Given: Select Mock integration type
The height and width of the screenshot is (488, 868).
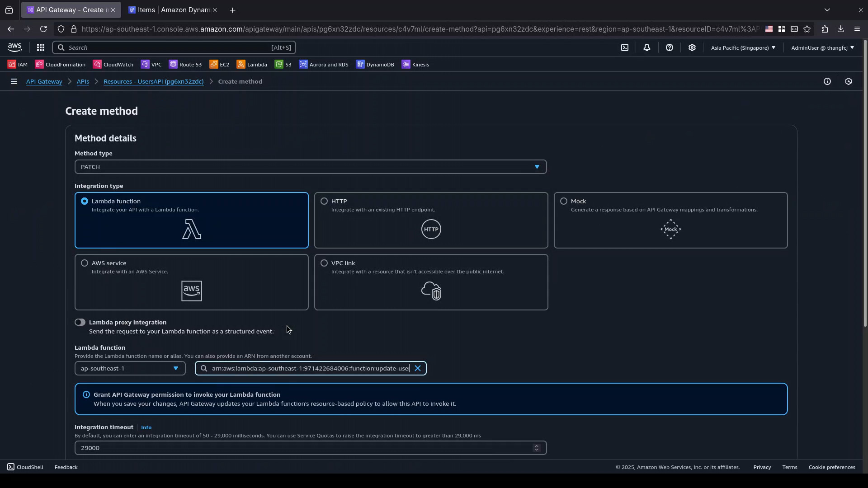Looking at the screenshot, I should 671,221.
